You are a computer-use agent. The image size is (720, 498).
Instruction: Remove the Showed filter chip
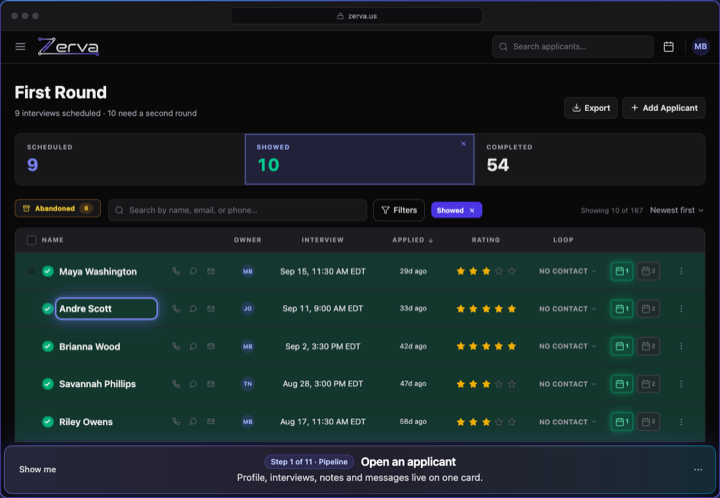(472, 210)
